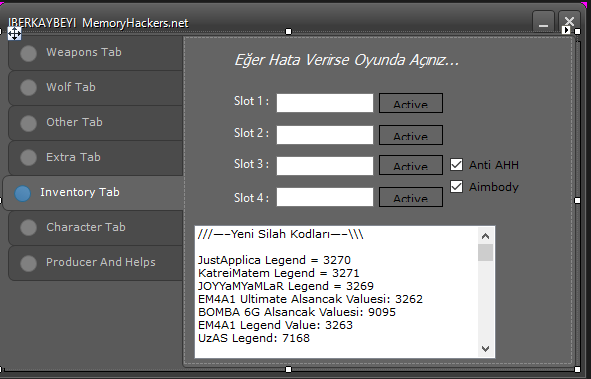Image resolution: width=591 pixels, height=379 pixels.
Task: Click Active button for Slot 2
Action: click(411, 135)
